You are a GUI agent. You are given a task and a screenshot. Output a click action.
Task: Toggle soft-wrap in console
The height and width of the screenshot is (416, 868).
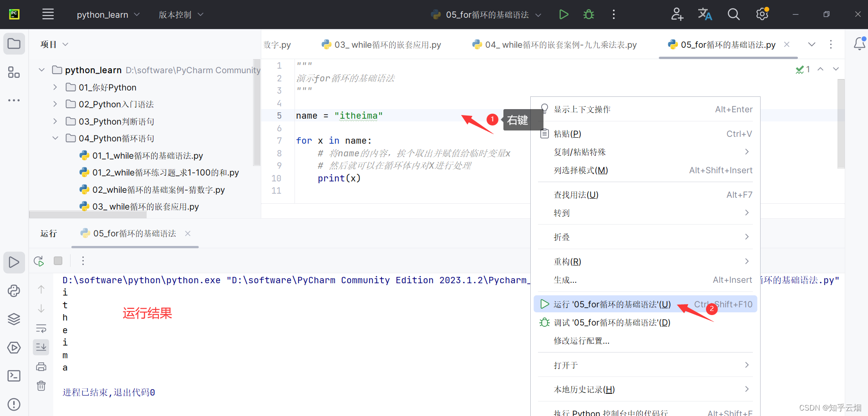pos(41,328)
